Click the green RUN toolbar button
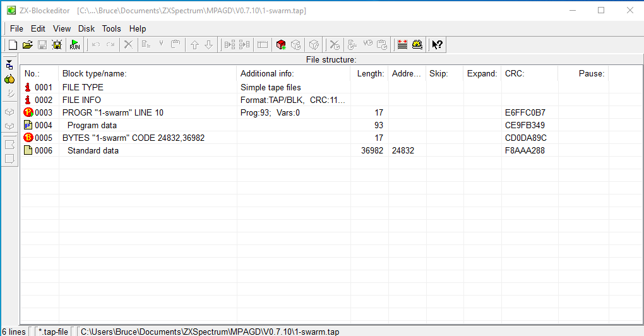Screen dimensions: 644x336 tap(75, 45)
